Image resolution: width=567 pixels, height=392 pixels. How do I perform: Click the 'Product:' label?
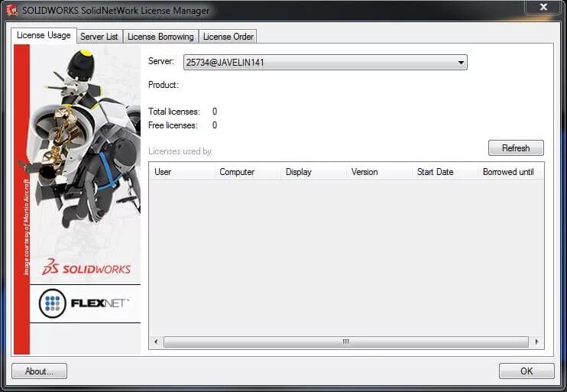(x=164, y=85)
